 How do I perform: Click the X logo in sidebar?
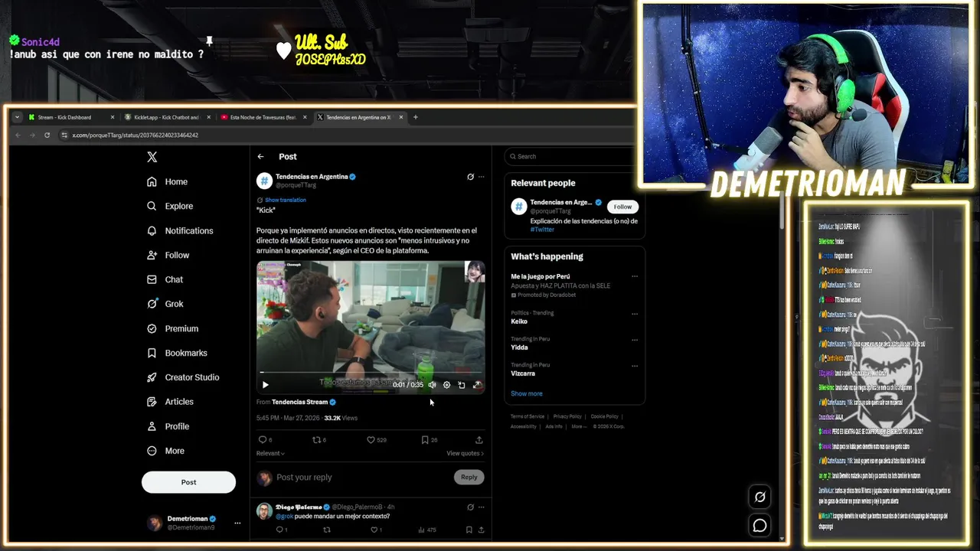[152, 157]
